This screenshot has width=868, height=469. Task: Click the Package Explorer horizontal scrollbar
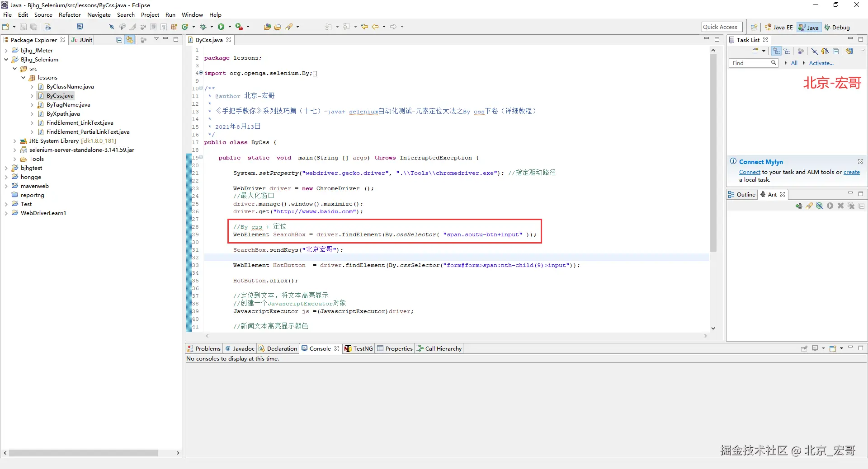(84, 453)
